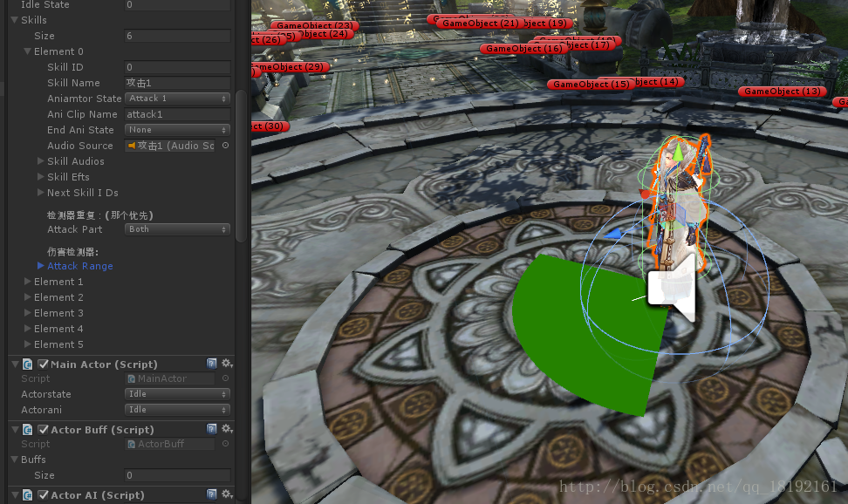Open Actor Buff component gear menu
This screenshot has width=848, height=504.
coord(227,429)
